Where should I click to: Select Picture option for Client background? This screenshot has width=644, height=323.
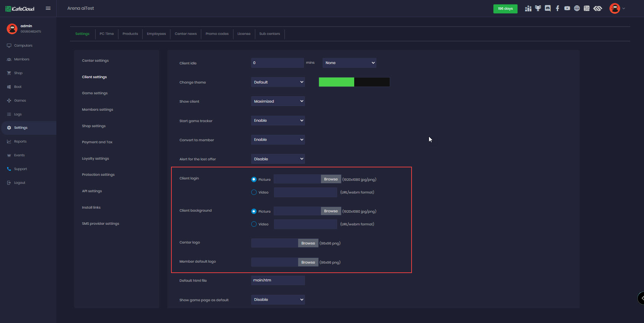254,211
